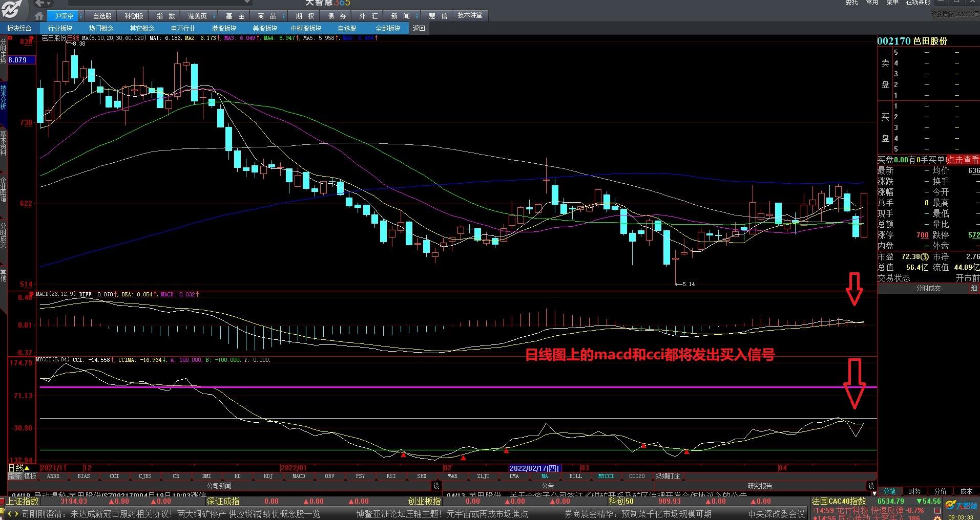Open the 技术讲堂 tab
This screenshot has height=520, width=980.
470,15
